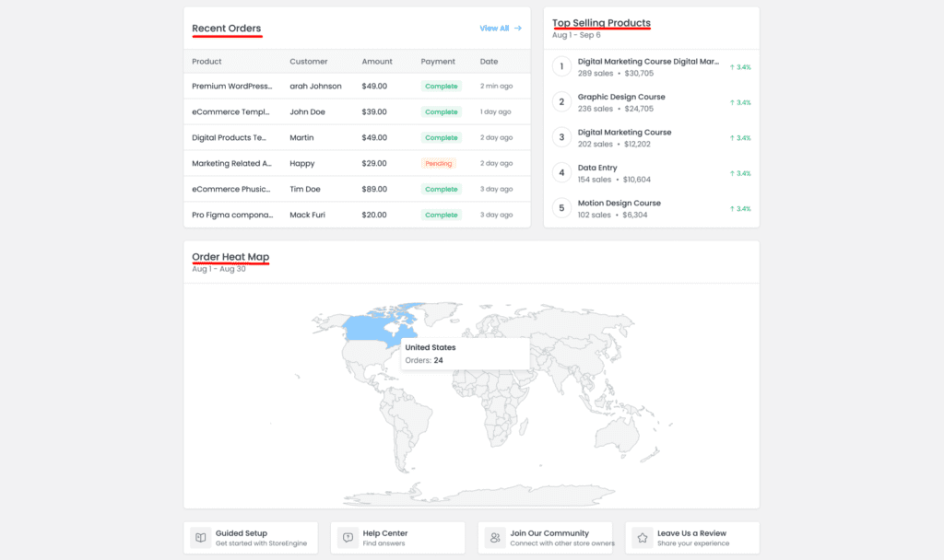This screenshot has height=560, width=944.
Task: Sort orders by the Date column header
Action: point(487,62)
